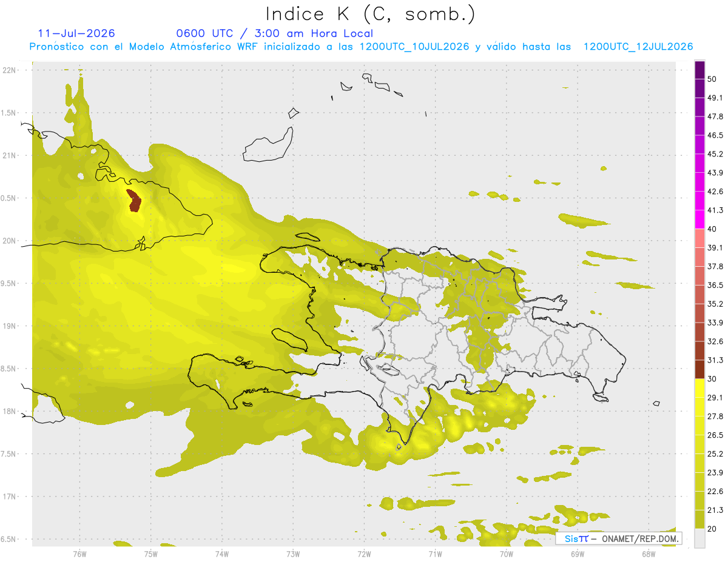
Task: Click the '42.6' value on the color scale
Action: (715, 192)
